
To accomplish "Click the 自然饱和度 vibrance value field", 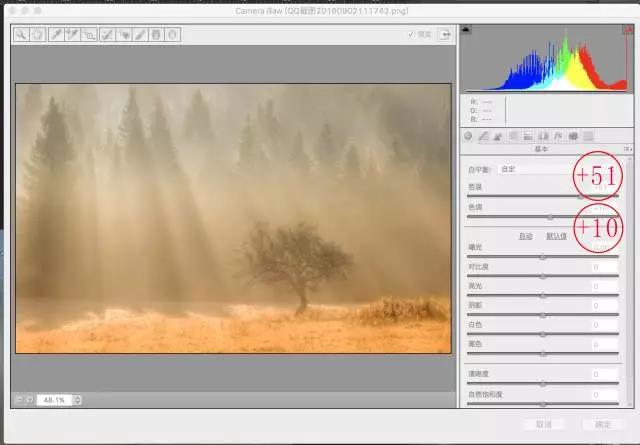I will pos(604,395).
